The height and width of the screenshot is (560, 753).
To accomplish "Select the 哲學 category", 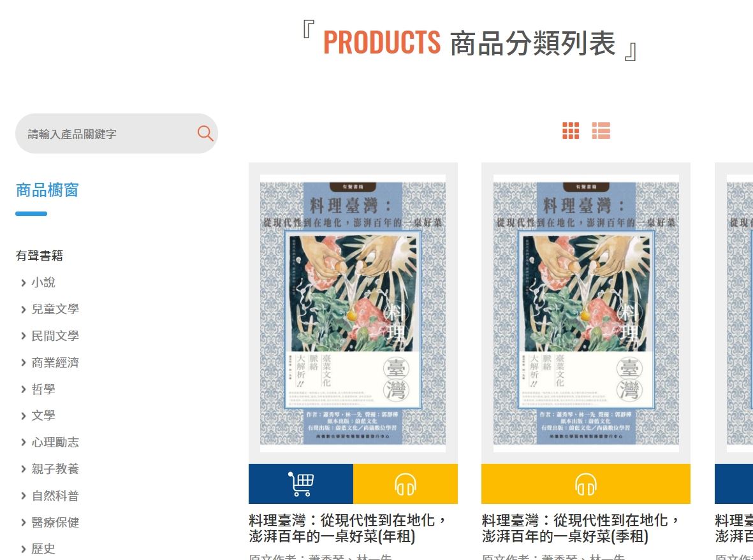I will tap(43, 389).
